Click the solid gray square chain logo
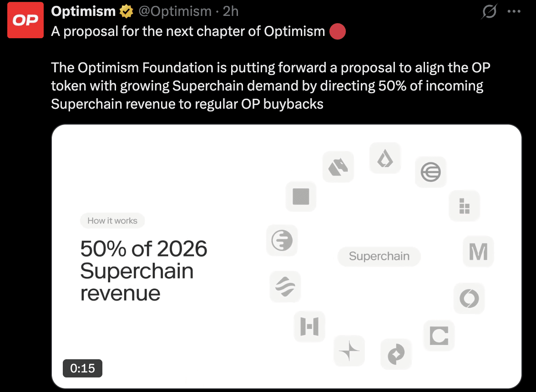The height and width of the screenshot is (392, 536). [300, 196]
